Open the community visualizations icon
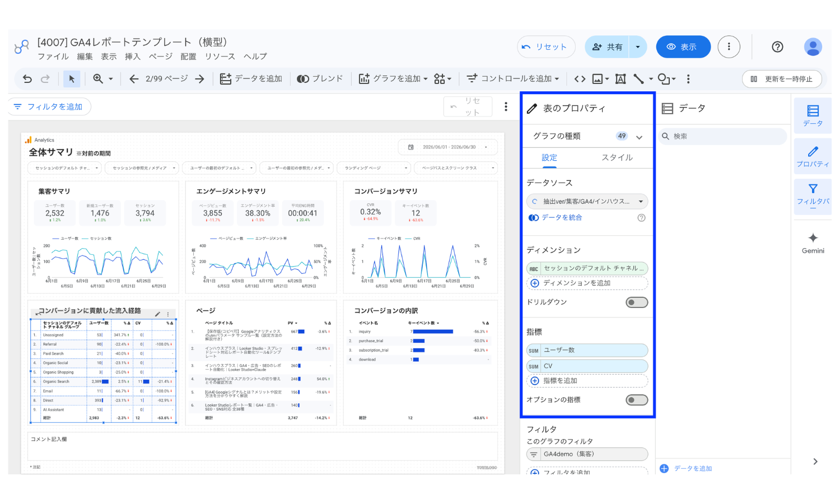 (442, 79)
